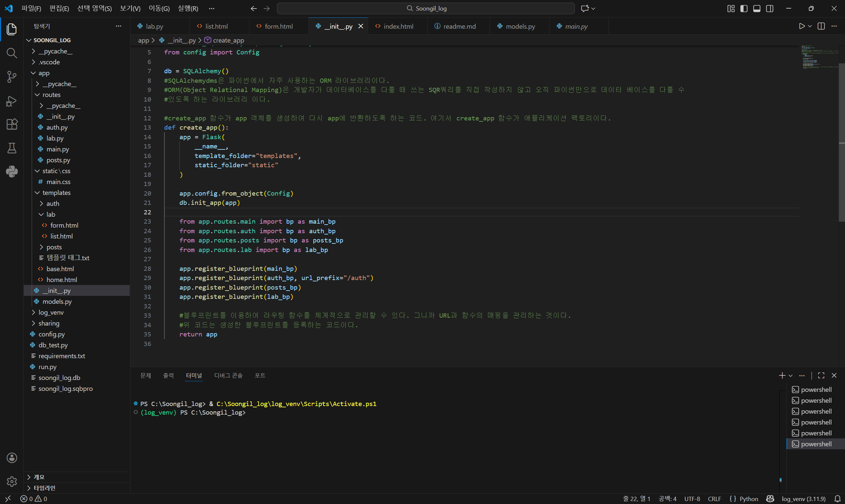Screen dimensions: 845x504
Task: Open the Extensions view
Action: pos(12,124)
